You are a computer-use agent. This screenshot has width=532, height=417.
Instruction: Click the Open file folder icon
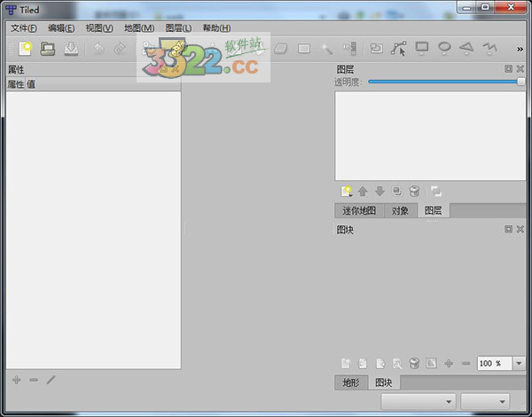(48, 49)
